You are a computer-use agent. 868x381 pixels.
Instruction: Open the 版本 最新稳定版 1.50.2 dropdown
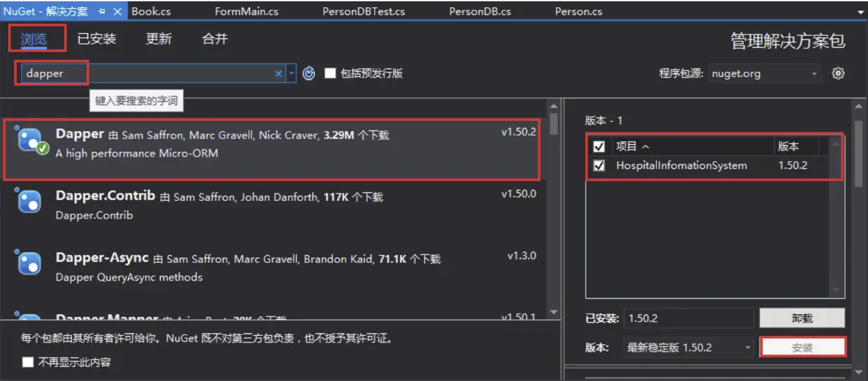[x=688, y=348]
